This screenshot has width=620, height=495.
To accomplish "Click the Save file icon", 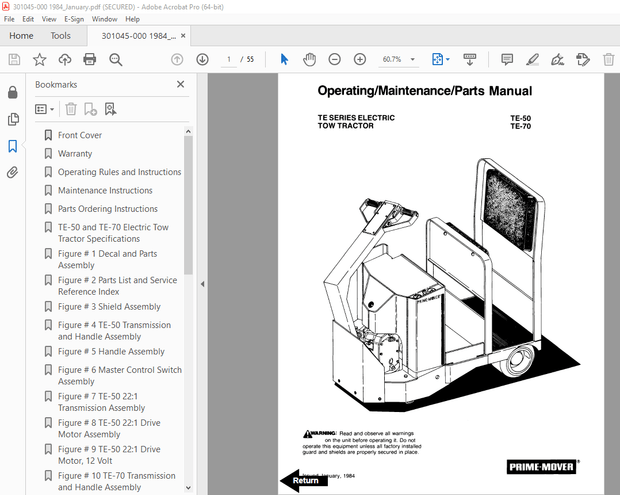I will (14, 60).
